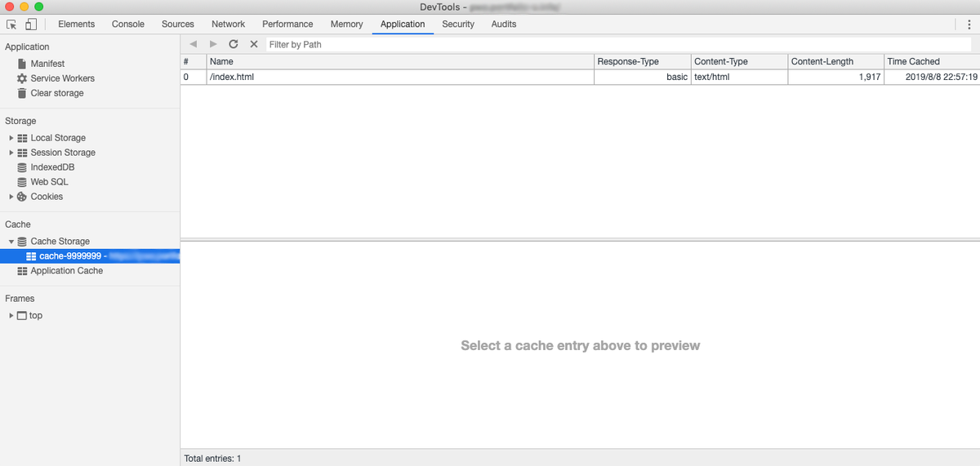Click the Cookies icon

23,197
